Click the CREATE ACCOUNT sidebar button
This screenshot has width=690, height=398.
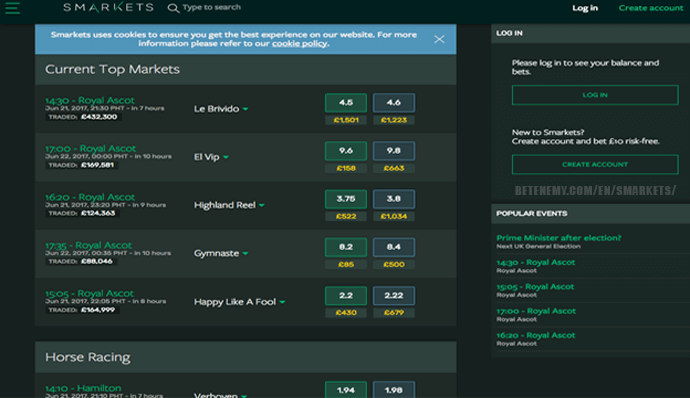pos(595,165)
